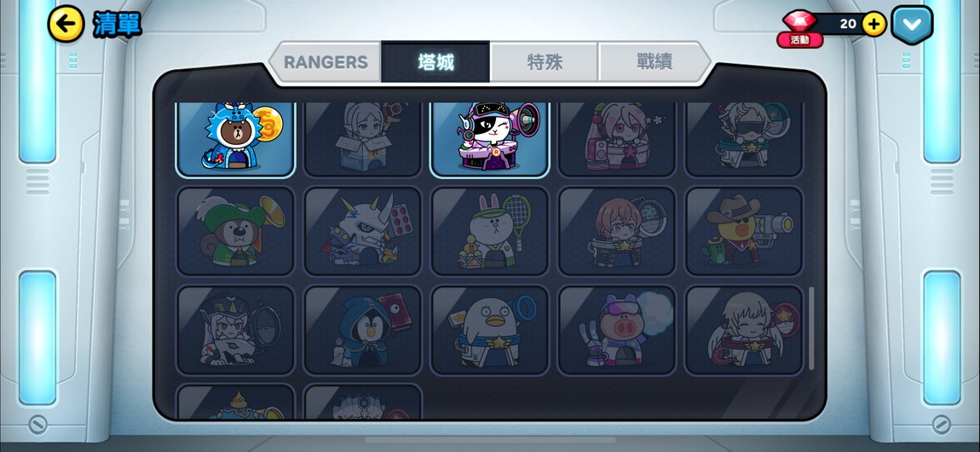Open the red 活動 event badge

pos(799,40)
